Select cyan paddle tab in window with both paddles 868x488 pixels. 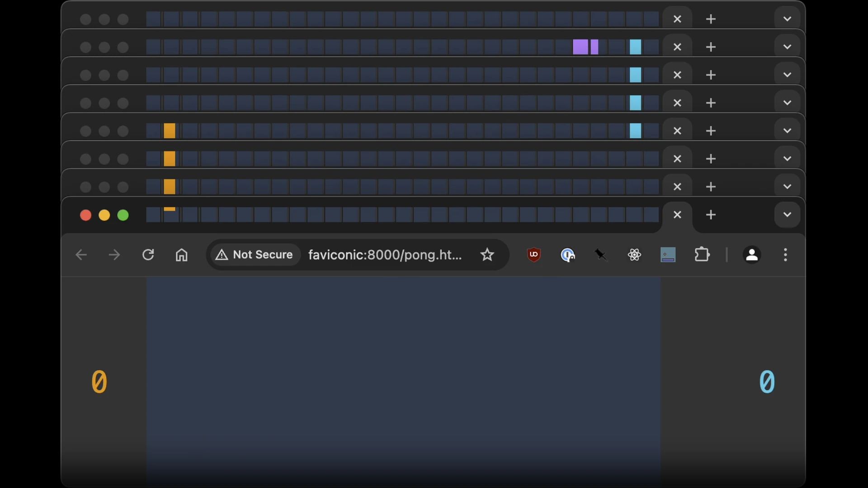click(x=636, y=131)
